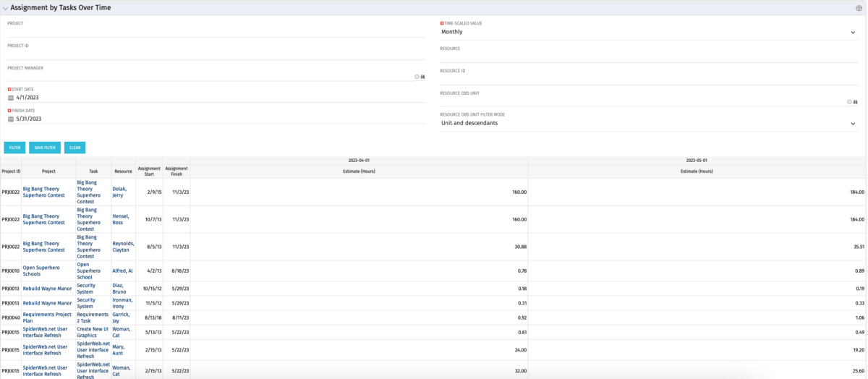The width and height of the screenshot is (868, 379).
Task: Sort by the Project ID column header
Action: 11,171
